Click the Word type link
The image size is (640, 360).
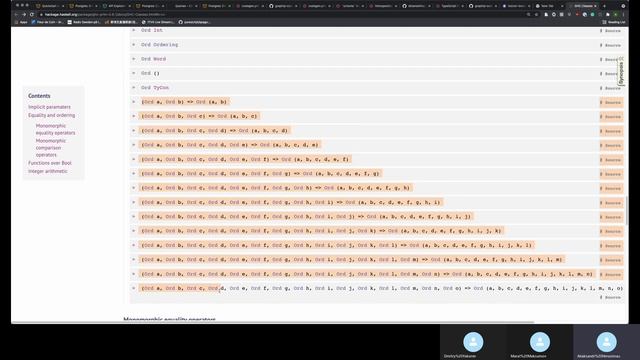tap(159, 59)
